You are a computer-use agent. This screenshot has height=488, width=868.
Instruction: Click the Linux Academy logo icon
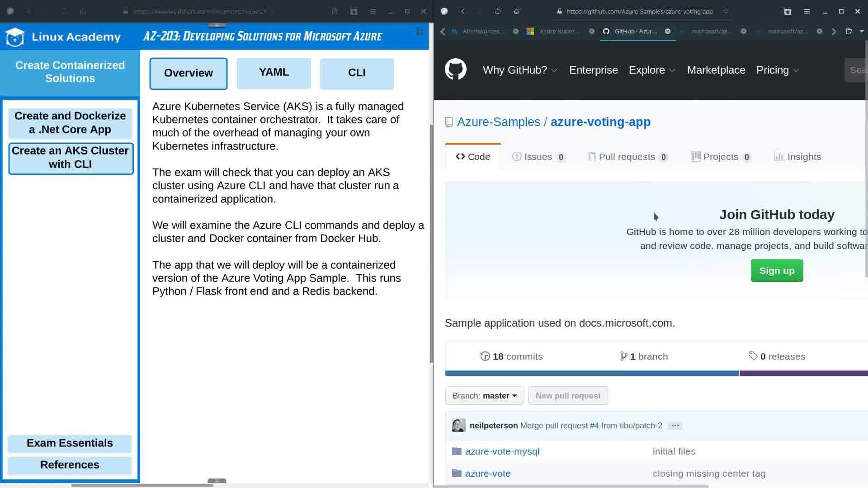[15, 37]
